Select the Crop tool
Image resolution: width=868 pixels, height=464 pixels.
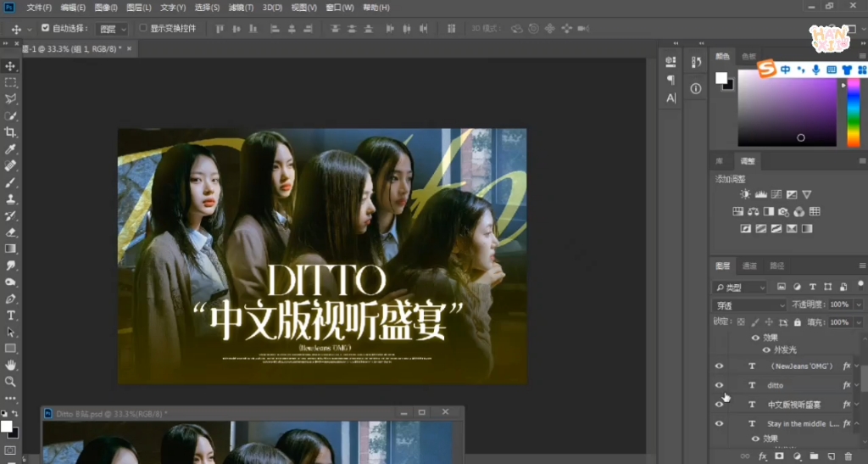click(10, 132)
